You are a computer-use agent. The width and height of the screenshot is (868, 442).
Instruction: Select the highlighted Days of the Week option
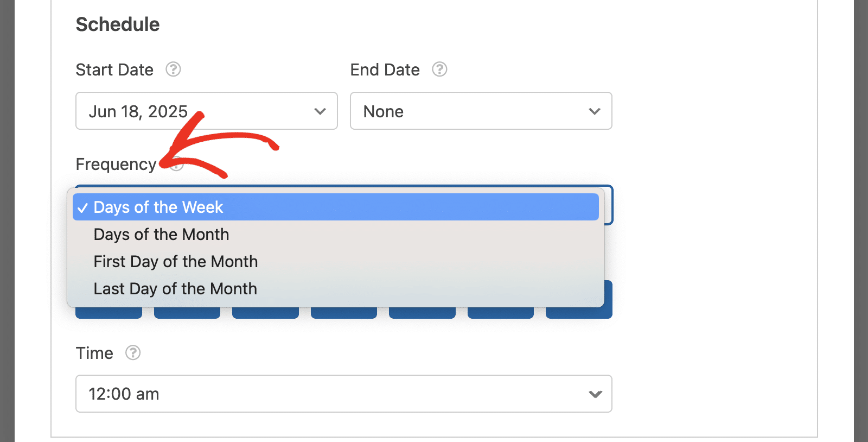(336, 207)
